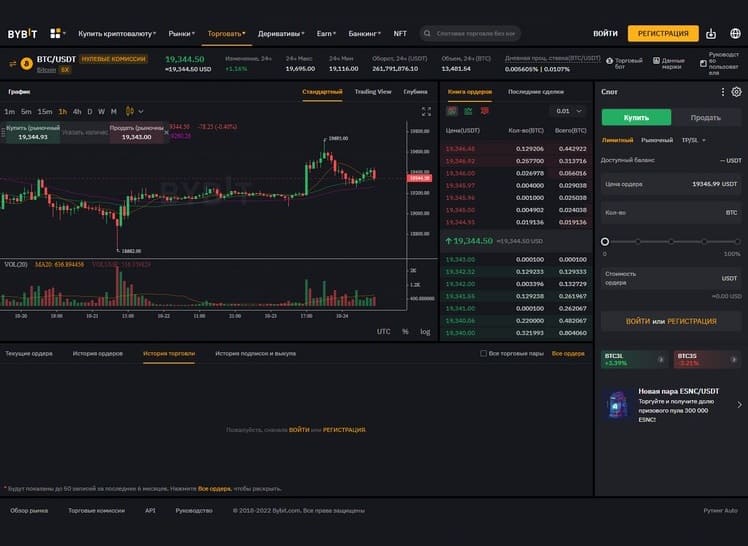Click the quick market buy button 19,344.93

pyautogui.click(x=33, y=133)
